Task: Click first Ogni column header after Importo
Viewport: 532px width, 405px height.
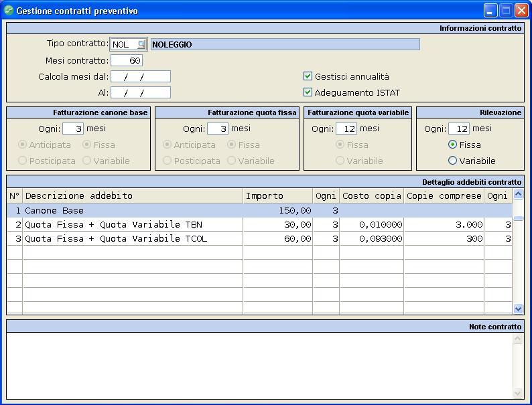Action: tap(326, 196)
